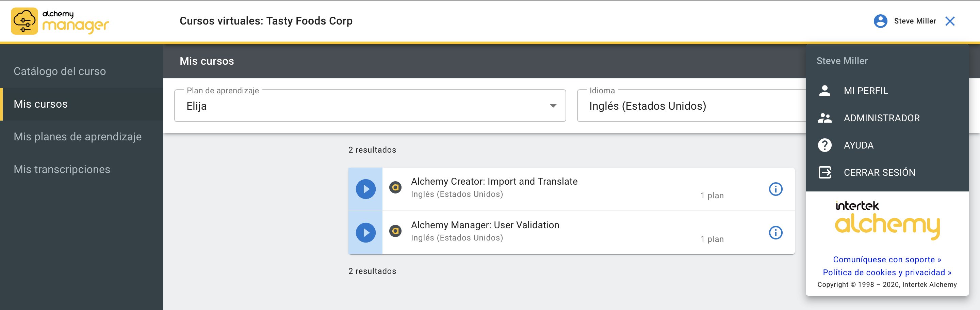Play the Alchemy Creator: Import and Translate course
Image resolution: width=980 pixels, height=310 pixels.
(x=365, y=189)
